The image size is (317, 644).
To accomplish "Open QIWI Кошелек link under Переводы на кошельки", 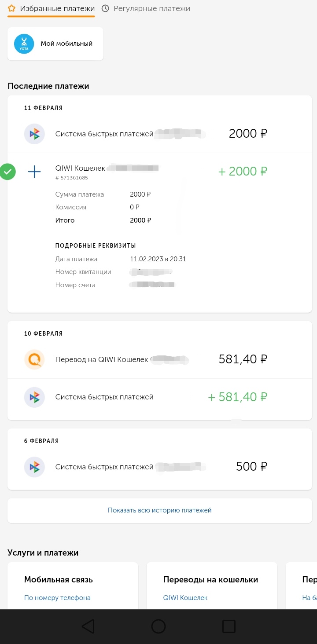I will [185, 598].
